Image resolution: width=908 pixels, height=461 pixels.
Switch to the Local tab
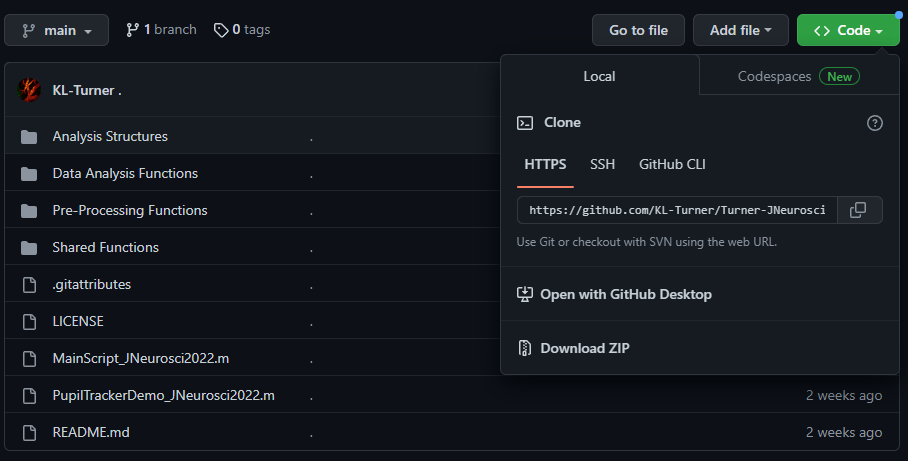[599, 76]
